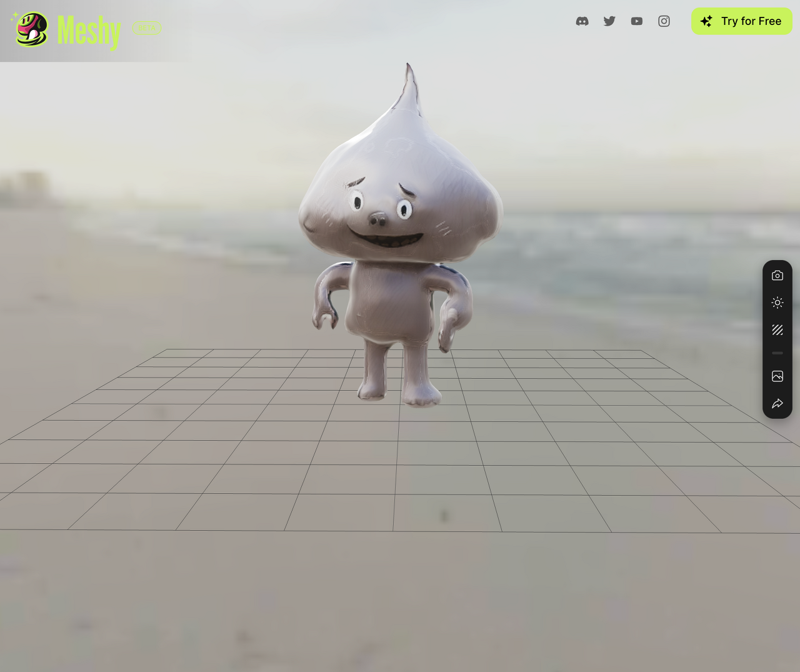Viewport: 800px width, 672px height.
Task: Adjust lighting with the sun icon
Action: click(x=777, y=303)
